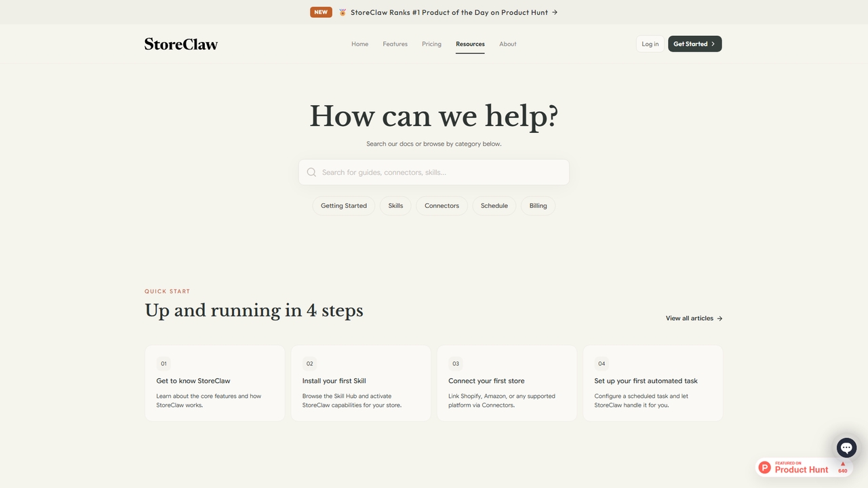Open the Pricing nav item
The height and width of the screenshot is (488, 868).
(x=431, y=44)
